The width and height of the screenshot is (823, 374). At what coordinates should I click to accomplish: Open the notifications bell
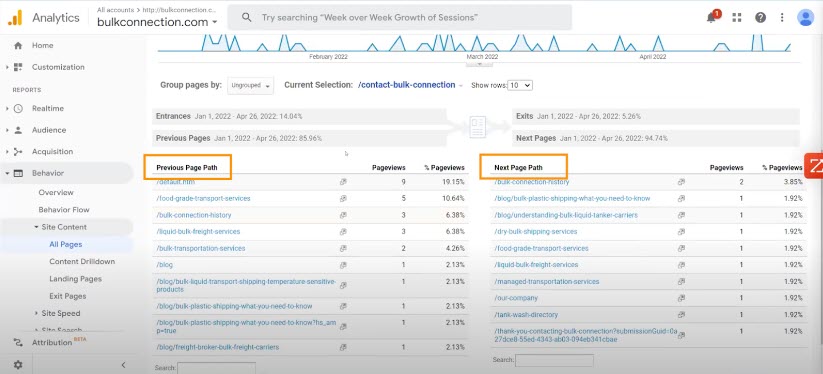click(x=711, y=17)
